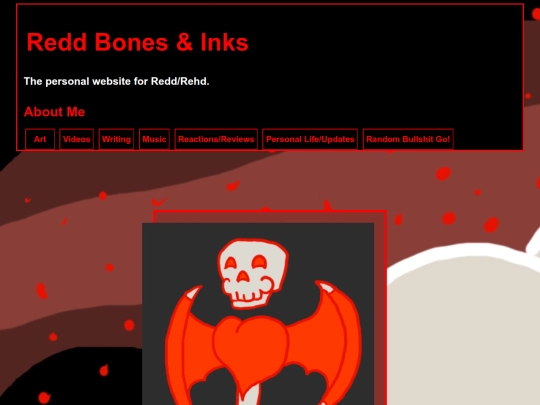Open the Art section button

(40, 139)
